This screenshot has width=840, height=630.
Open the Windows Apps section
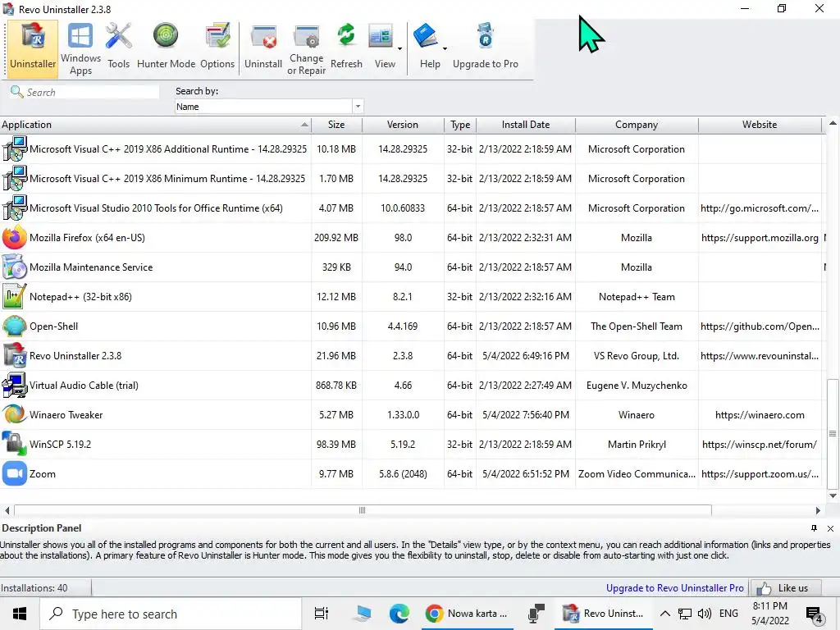coord(80,48)
